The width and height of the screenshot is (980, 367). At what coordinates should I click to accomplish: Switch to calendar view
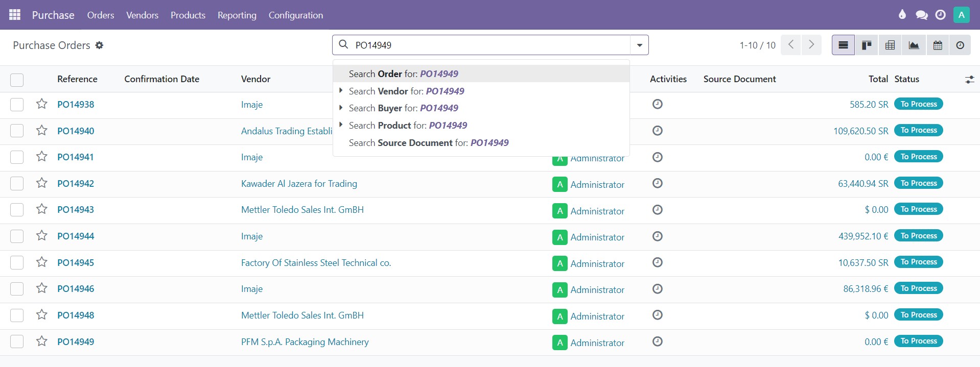[x=938, y=45]
